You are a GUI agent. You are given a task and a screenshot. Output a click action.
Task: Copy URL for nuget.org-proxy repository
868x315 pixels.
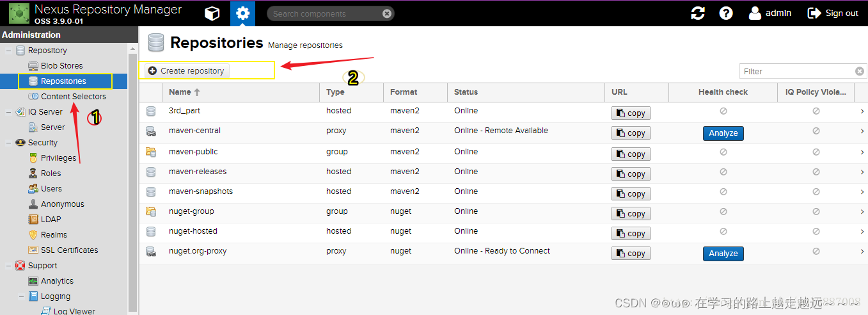point(631,254)
